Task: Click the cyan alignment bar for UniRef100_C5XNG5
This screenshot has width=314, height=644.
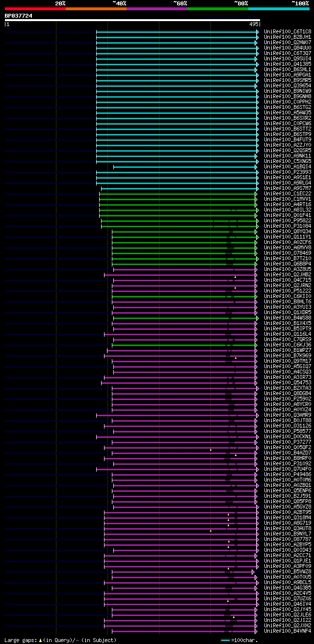Action: (x=177, y=161)
